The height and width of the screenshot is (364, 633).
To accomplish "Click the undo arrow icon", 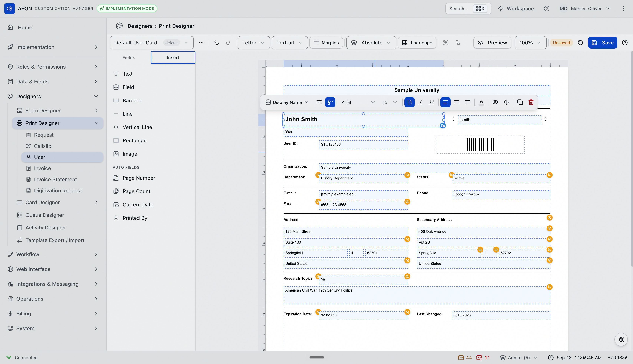I will pos(216,43).
